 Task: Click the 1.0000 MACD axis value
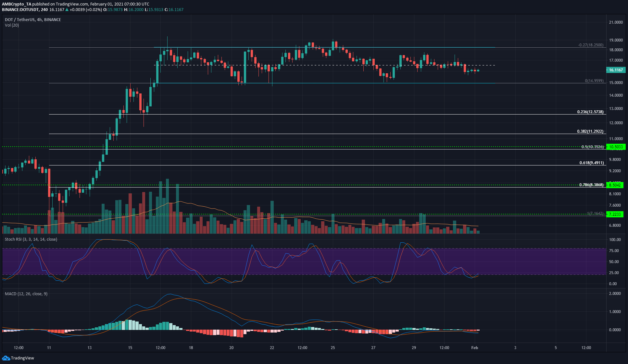[x=615, y=312]
